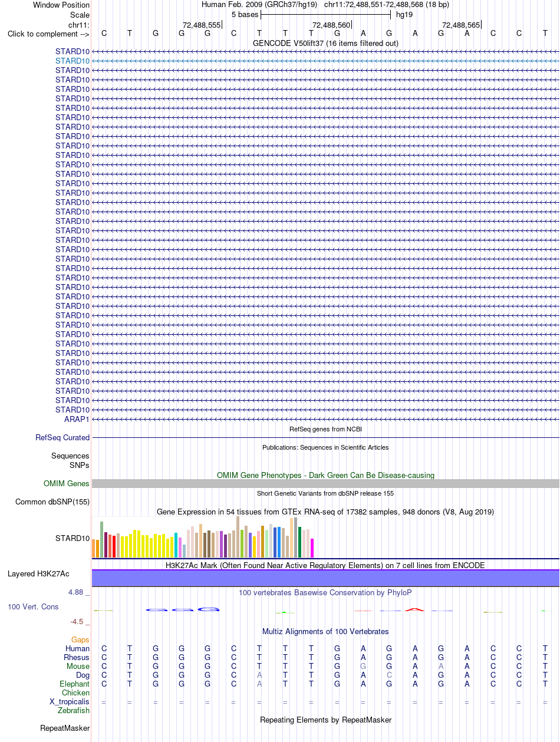
Task: Select the highlighted light-blue STARD10 transcript label
Action: [73, 61]
